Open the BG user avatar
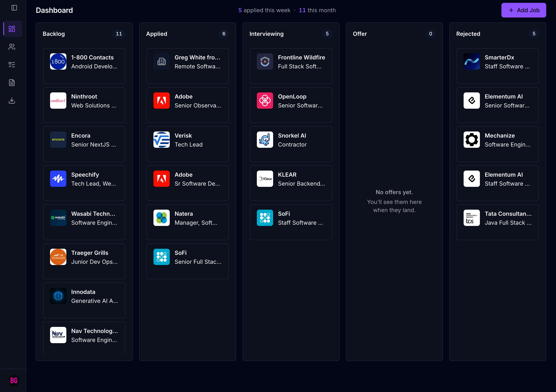Screen dimensions: 556x392 pos(14,380)
